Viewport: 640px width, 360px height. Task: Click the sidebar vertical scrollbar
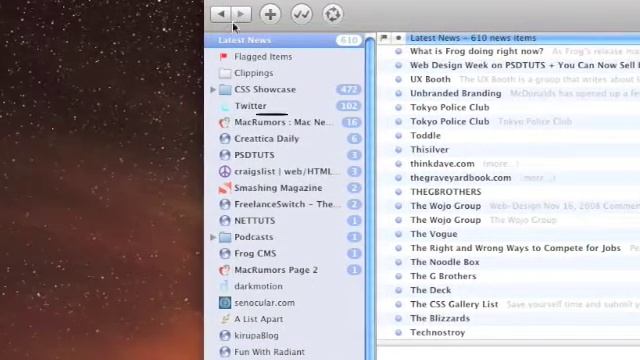pyautogui.click(x=370, y=198)
